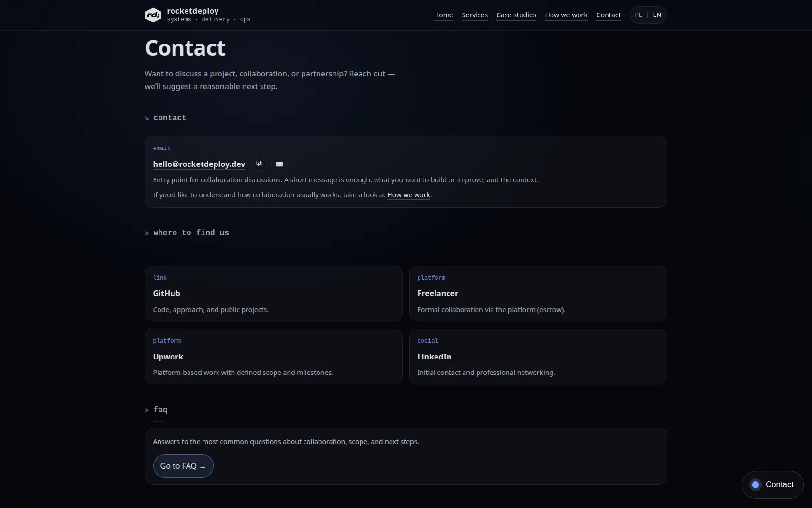This screenshot has width=812, height=508.
Task: Click Contact in the top navigation
Action: point(609,15)
